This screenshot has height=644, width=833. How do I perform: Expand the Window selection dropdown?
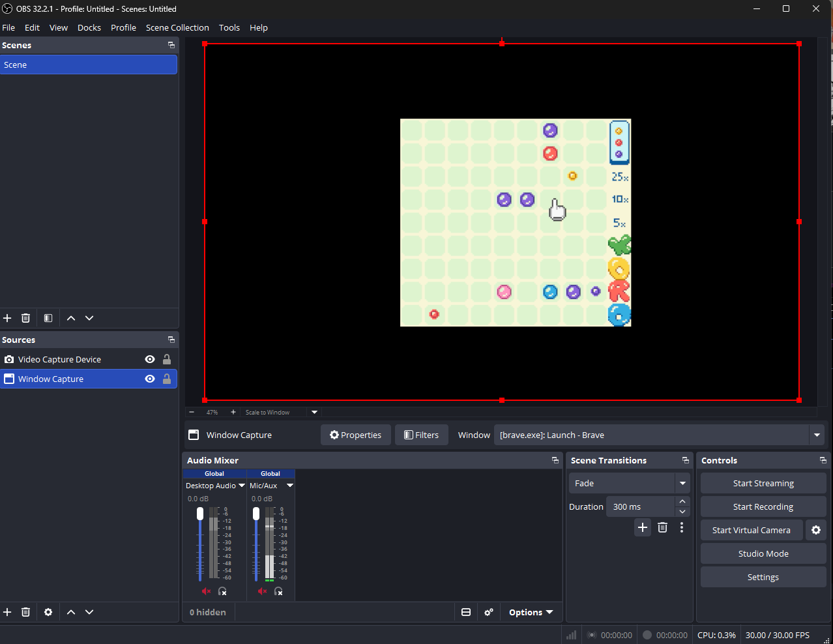817,435
